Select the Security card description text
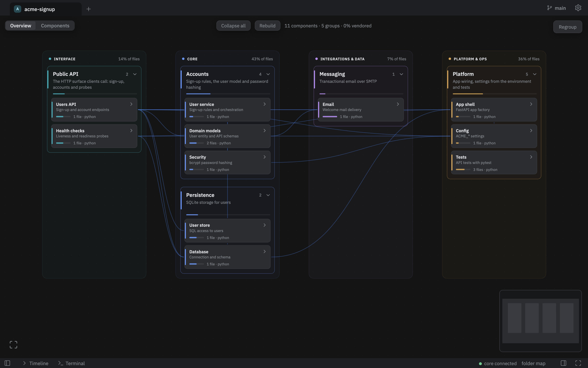This screenshot has width=588, height=368. tap(211, 163)
